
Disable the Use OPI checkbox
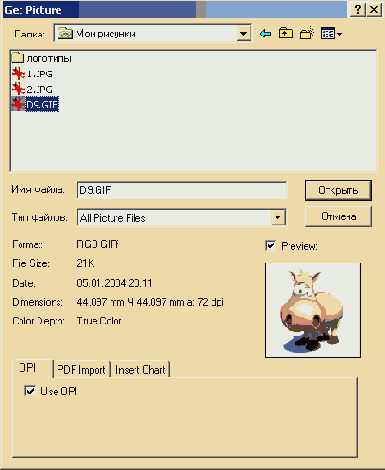tap(30, 391)
